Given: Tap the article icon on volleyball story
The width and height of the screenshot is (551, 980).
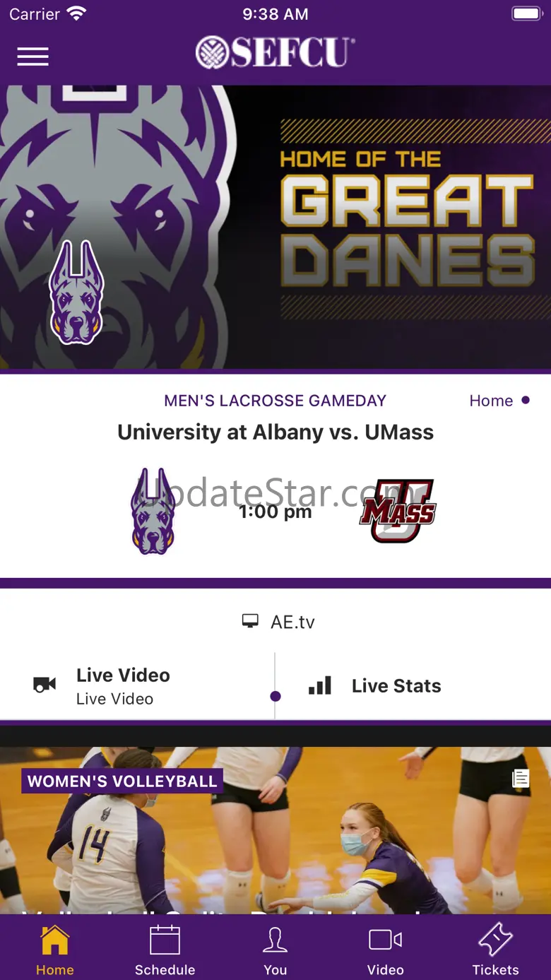Looking at the screenshot, I should (x=521, y=779).
